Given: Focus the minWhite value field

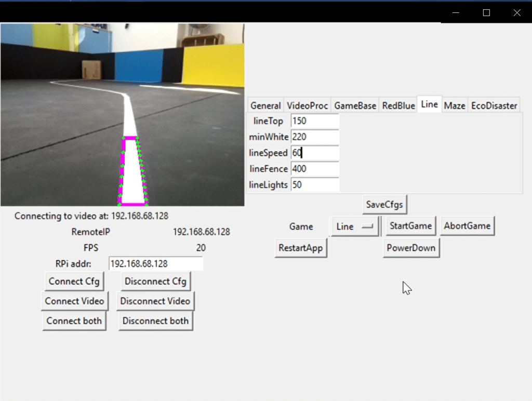Looking at the screenshot, I should tap(315, 137).
